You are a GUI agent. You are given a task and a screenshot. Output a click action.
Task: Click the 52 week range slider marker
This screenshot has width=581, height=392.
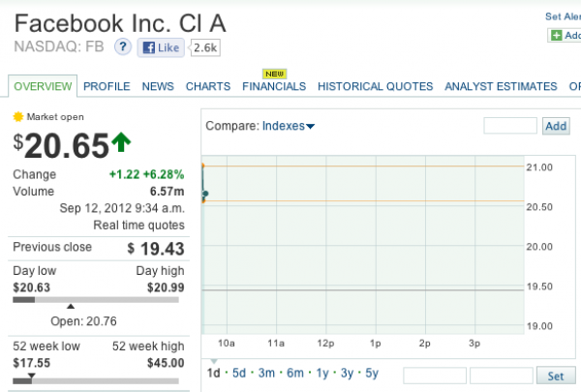click(31, 374)
